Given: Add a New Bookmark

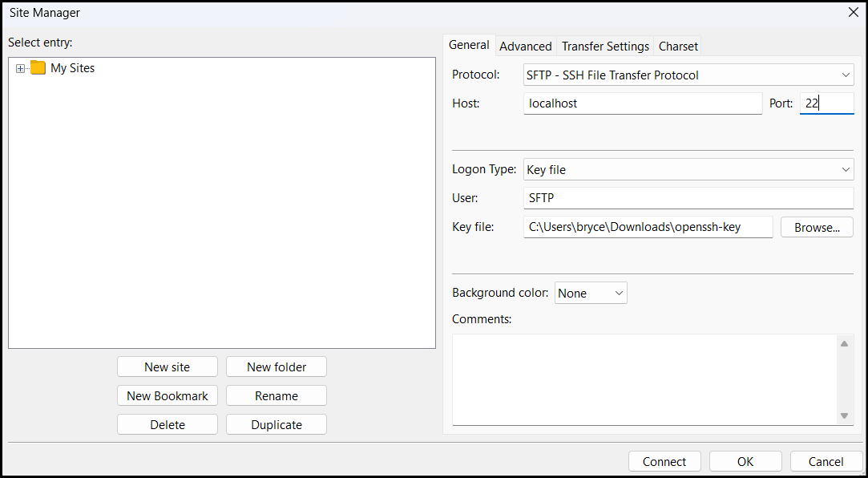Looking at the screenshot, I should click(167, 395).
